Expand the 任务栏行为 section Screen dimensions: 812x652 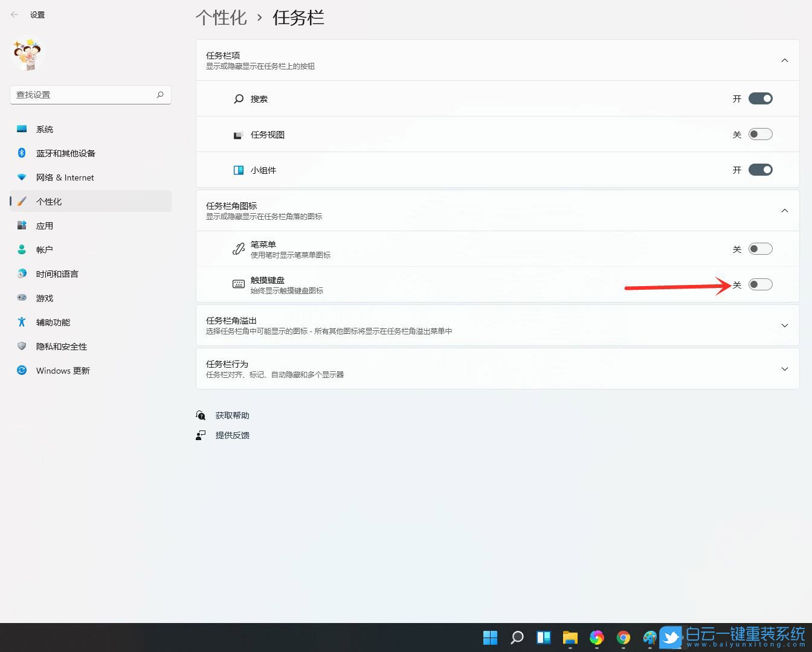[784, 368]
